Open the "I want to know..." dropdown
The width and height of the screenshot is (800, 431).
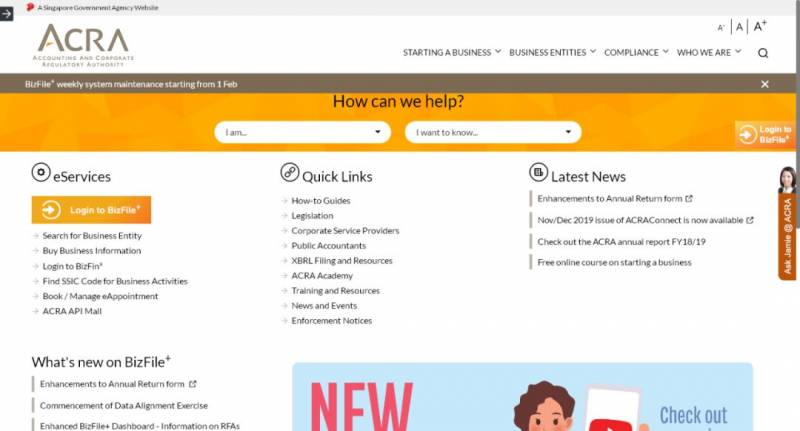tap(493, 132)
